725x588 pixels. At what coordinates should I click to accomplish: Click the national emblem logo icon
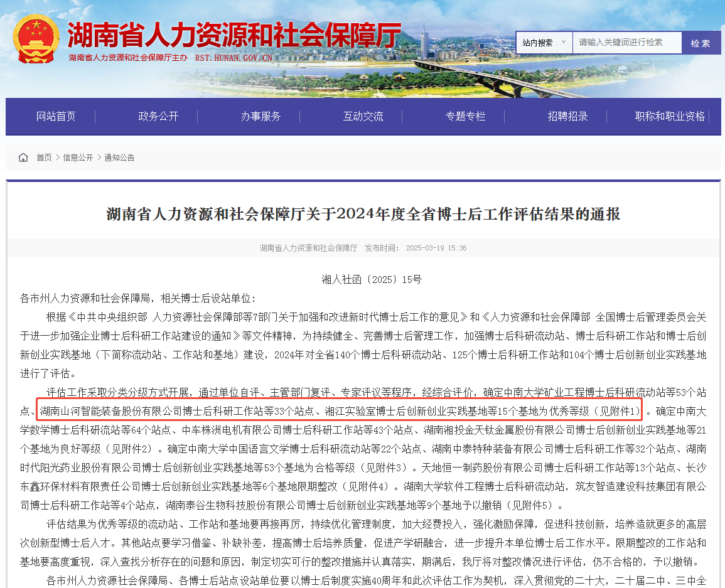coord(38,39)
